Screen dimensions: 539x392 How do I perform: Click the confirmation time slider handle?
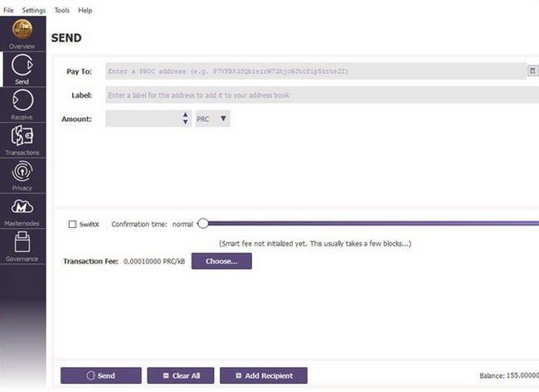point(202,224)
